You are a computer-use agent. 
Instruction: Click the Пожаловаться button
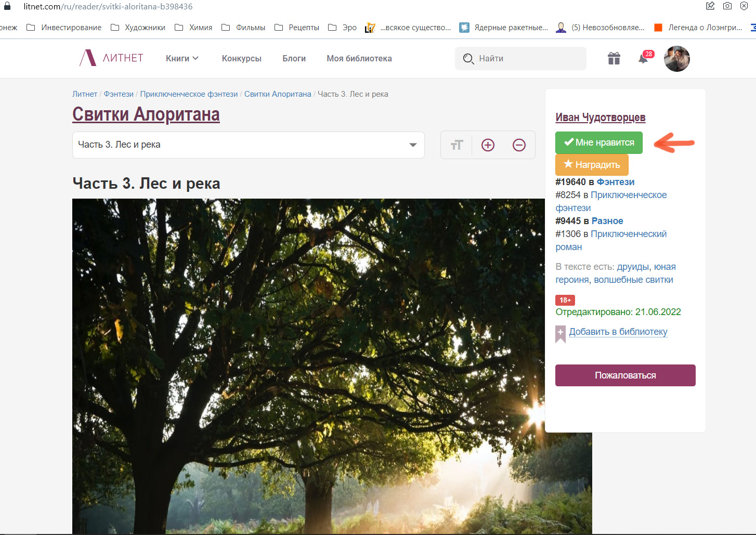tap(625, 375)
